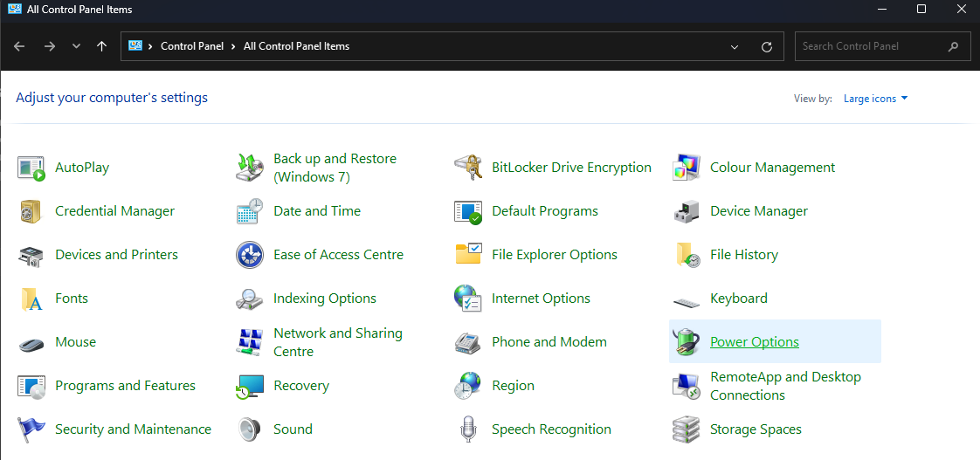Open the Power Options link
980x460 pixels.
pos(755,342)
